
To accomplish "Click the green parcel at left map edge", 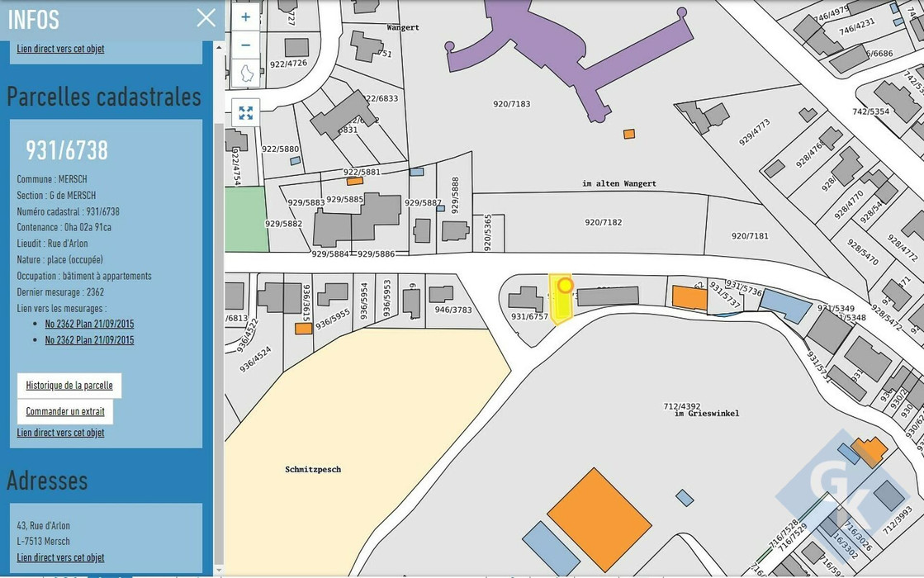I will click(x=245, y=219).
